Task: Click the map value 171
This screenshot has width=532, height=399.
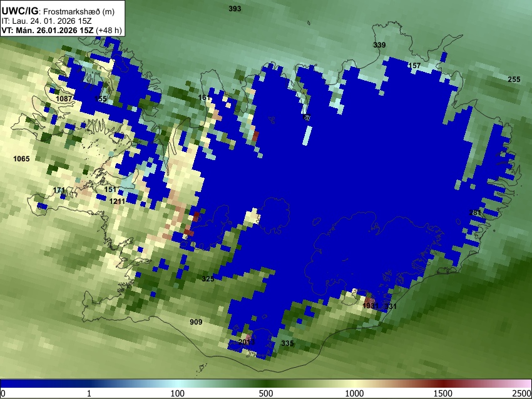Action: coord(59,191)
